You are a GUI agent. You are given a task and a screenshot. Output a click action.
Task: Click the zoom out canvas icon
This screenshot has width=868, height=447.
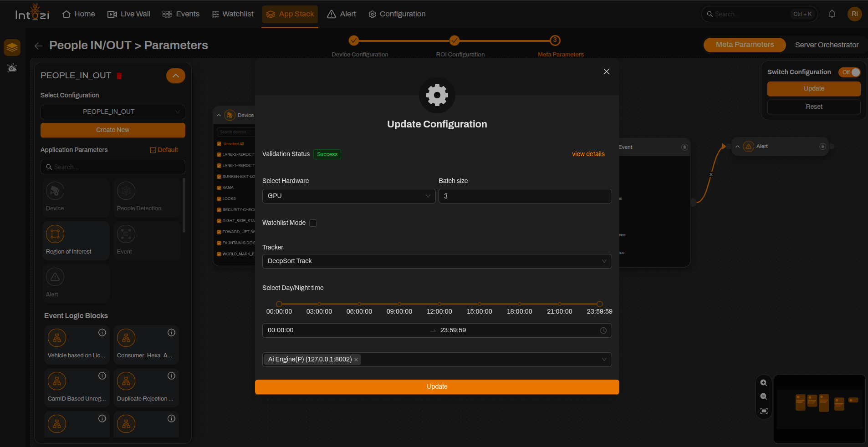tap(764, 396)
